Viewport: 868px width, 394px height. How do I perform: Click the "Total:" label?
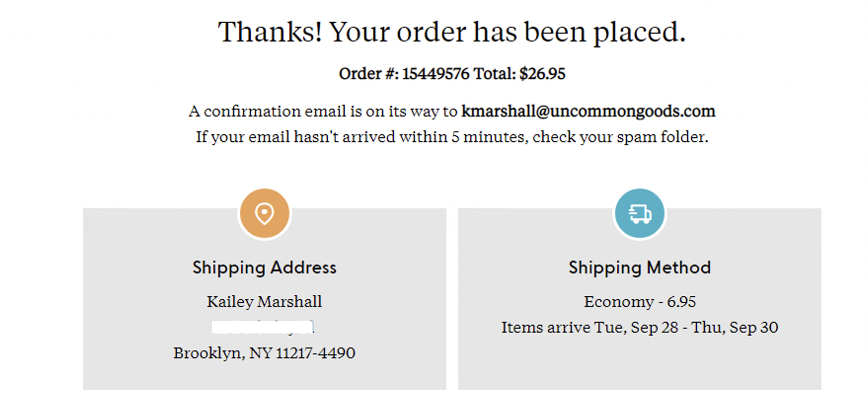click(495, 74)
